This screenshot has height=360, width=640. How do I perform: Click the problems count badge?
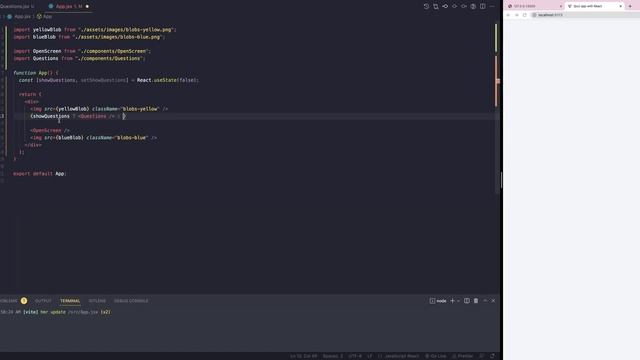point(24,301)
